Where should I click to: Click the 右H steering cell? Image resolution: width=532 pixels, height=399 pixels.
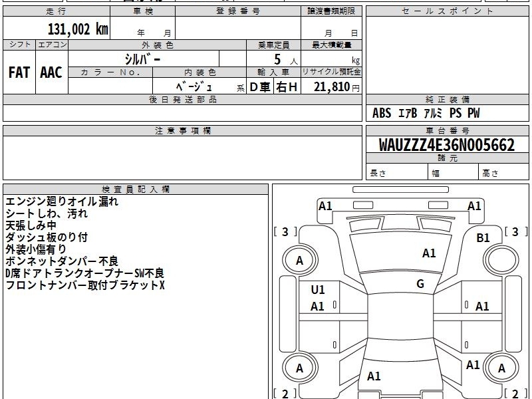pos(287,87)
